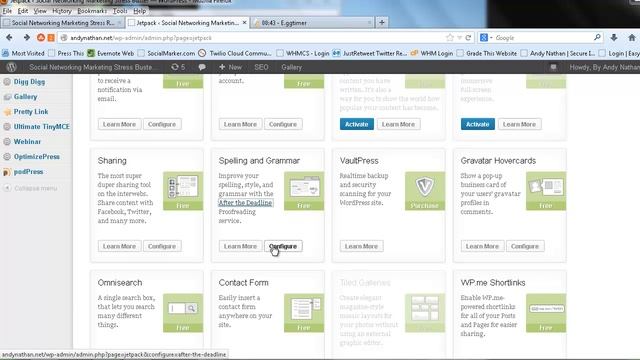Open Evernote Web bookmark

[x=111, y=53]
